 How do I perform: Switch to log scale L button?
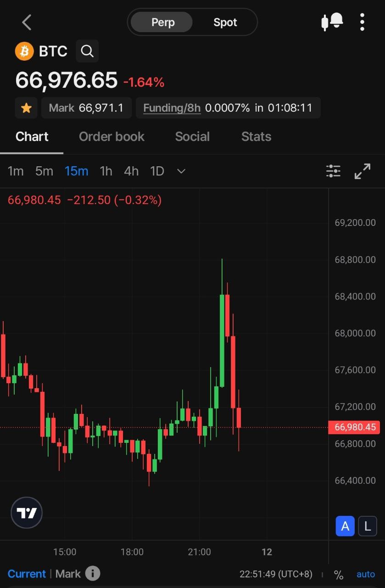click(x=368, y=526)
